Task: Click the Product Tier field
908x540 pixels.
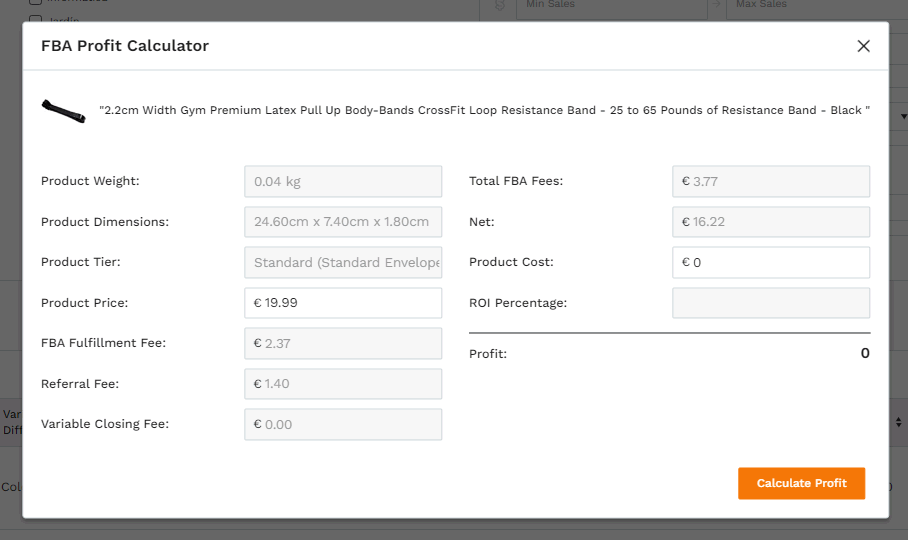Action: coord(343,262)
